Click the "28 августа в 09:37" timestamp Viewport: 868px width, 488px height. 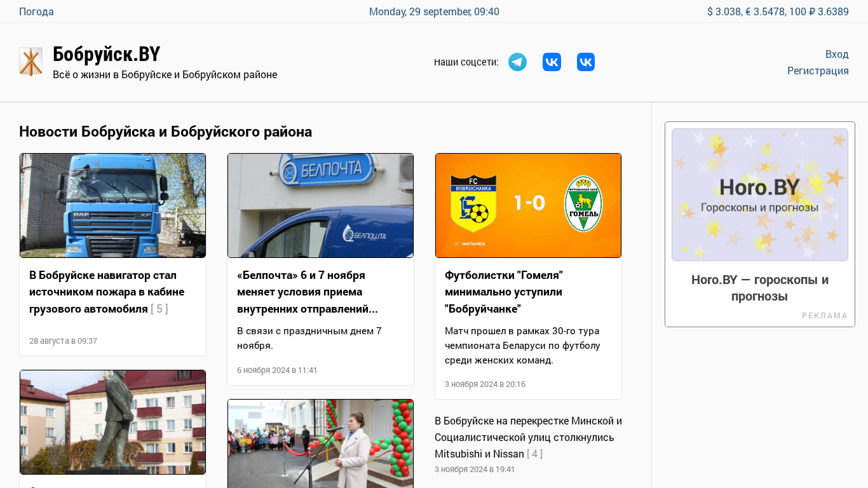63,341
